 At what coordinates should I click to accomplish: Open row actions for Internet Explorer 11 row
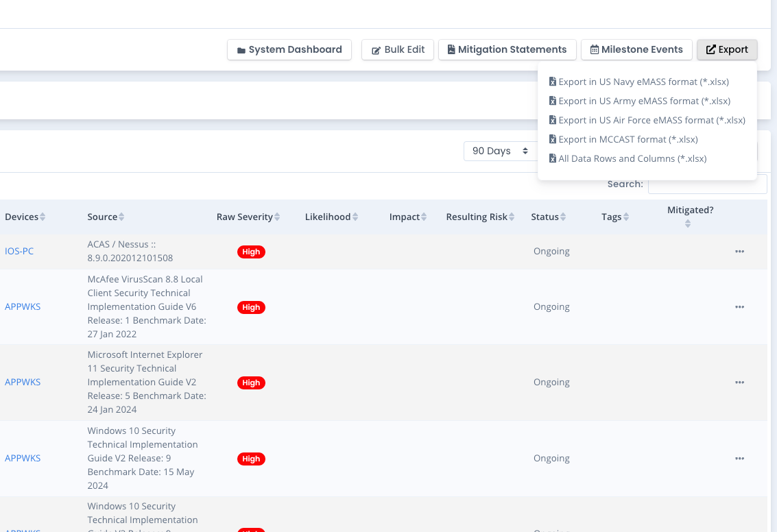pyautogui.click(x=739, y=383)
